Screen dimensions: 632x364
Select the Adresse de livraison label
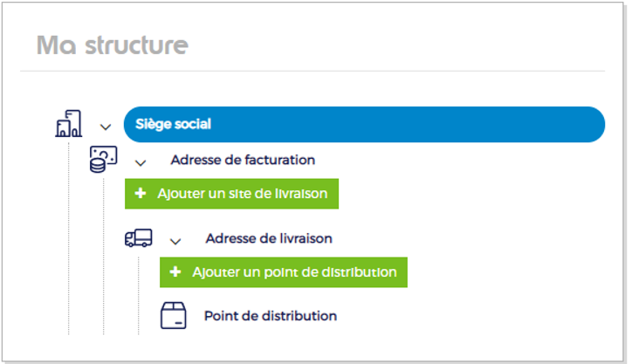269,237
